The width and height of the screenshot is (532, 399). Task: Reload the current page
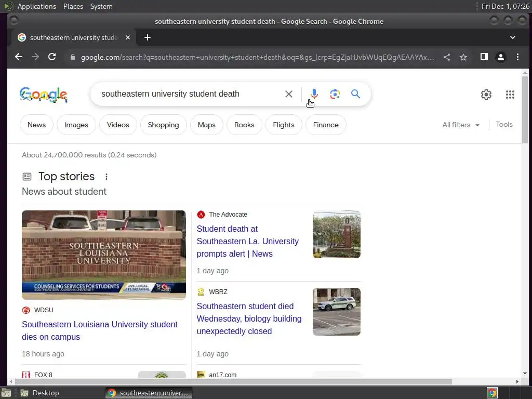point(52,57)
